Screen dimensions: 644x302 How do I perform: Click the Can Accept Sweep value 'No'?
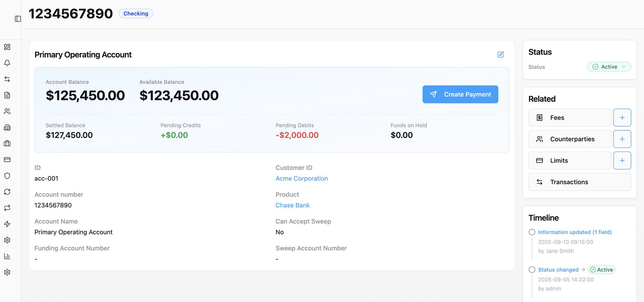click(280, 232)
